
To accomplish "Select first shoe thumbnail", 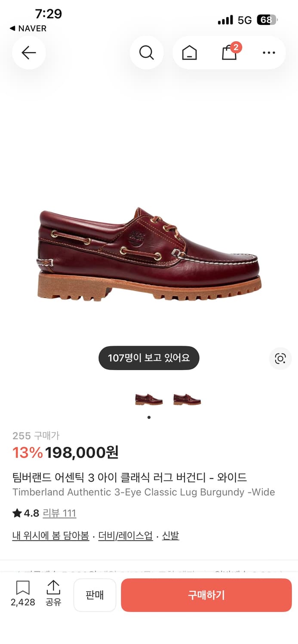I will pos(149,400).
